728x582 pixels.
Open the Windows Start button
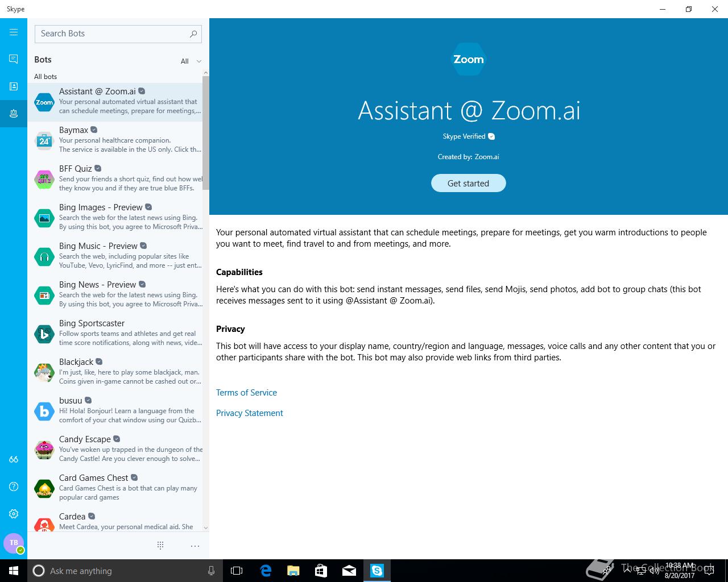(14, 571)
